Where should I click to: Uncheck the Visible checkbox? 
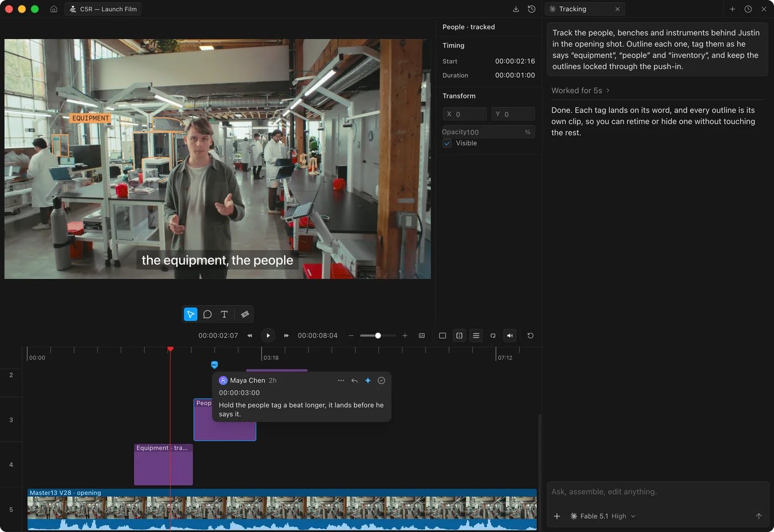point(447,143)
